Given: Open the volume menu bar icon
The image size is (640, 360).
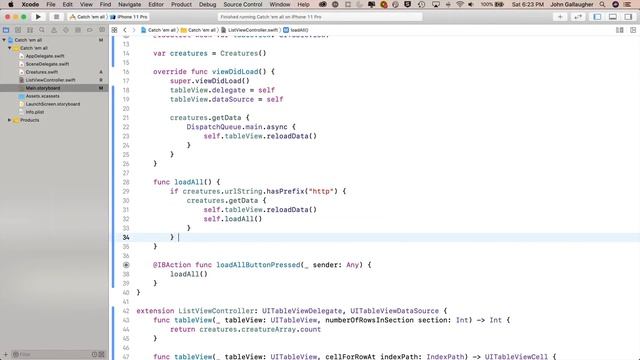Looking at the screenshot, I should (471, 4).
